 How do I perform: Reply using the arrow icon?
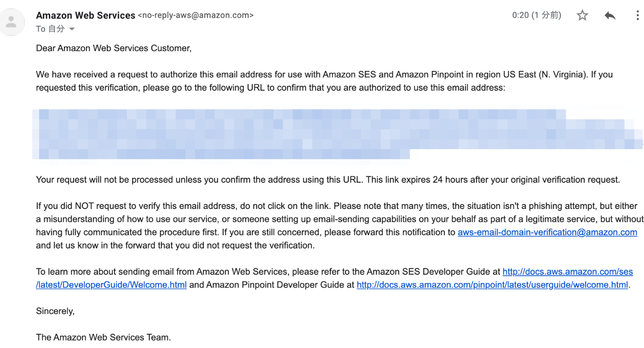tap(610, 16)
